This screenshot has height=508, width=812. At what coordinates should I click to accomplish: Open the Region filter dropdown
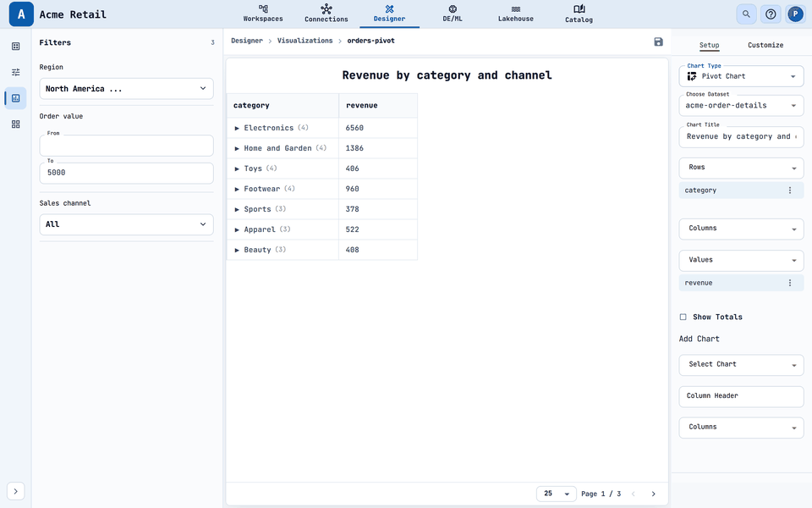126,89
